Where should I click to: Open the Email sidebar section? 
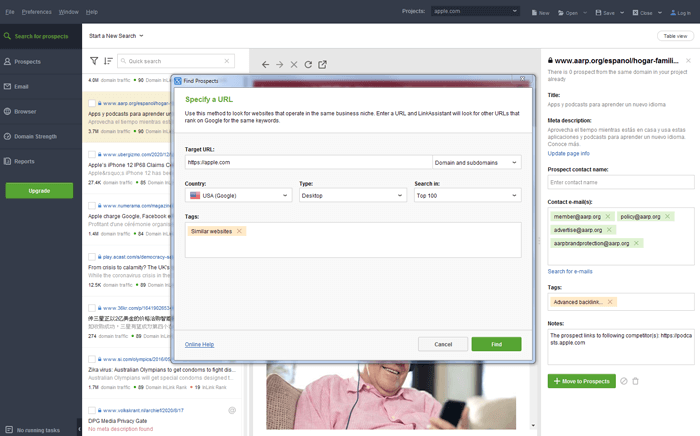pos(41,87)
